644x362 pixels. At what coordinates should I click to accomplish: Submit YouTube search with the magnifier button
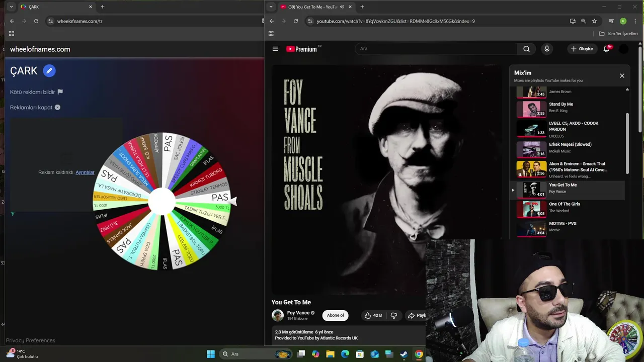pos(526,49)
